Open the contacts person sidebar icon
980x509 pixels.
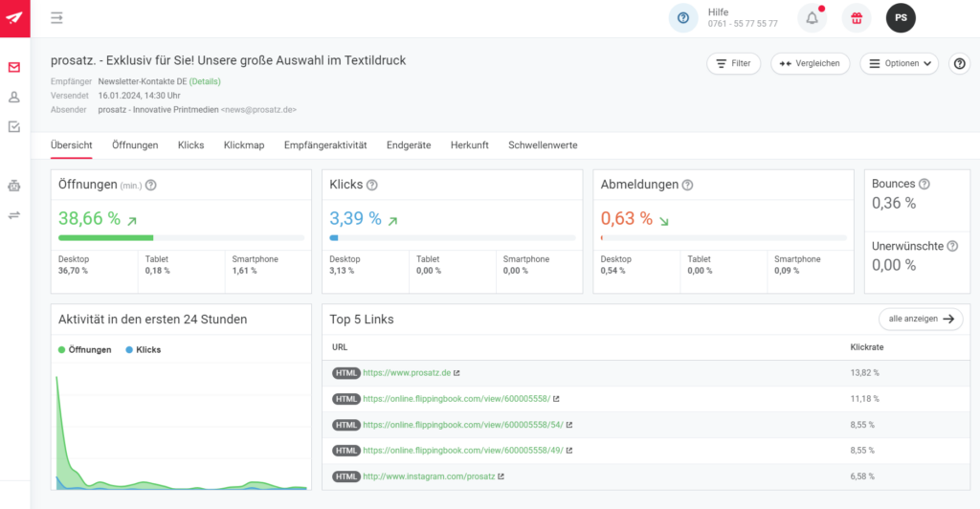tap(14, 97)
